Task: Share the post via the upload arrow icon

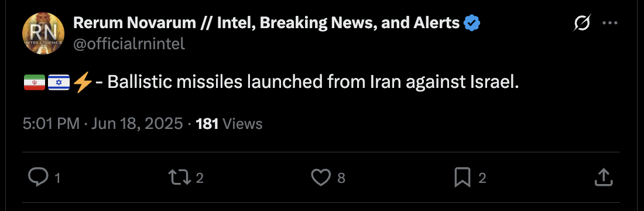Action: 604,177
